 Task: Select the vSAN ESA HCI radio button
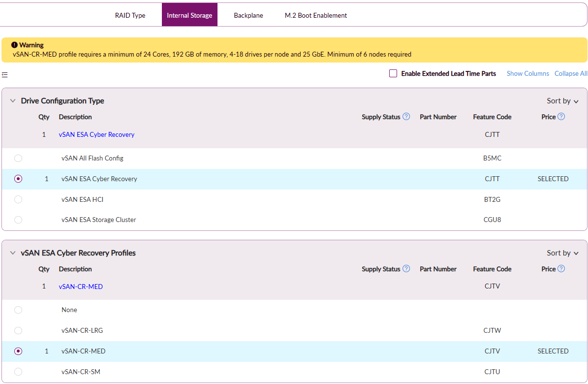(x=18, y=199)
